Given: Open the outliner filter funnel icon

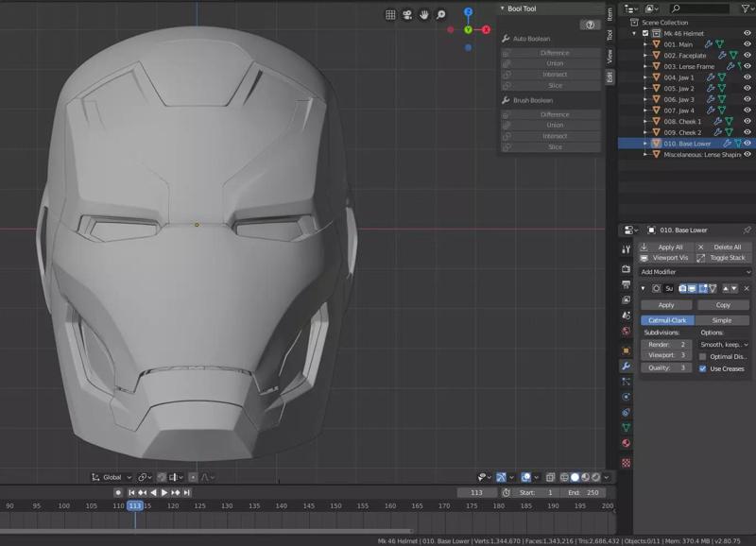Looking at the screenshot, I should pyautogui.click(x=745, y=8).
